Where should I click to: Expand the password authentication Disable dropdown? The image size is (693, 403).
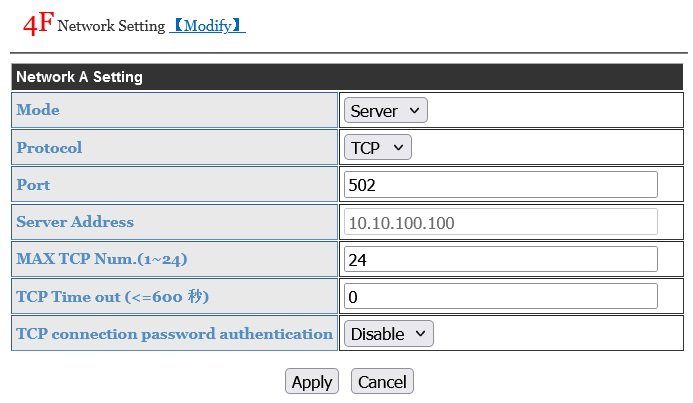(x=389, y=334)
